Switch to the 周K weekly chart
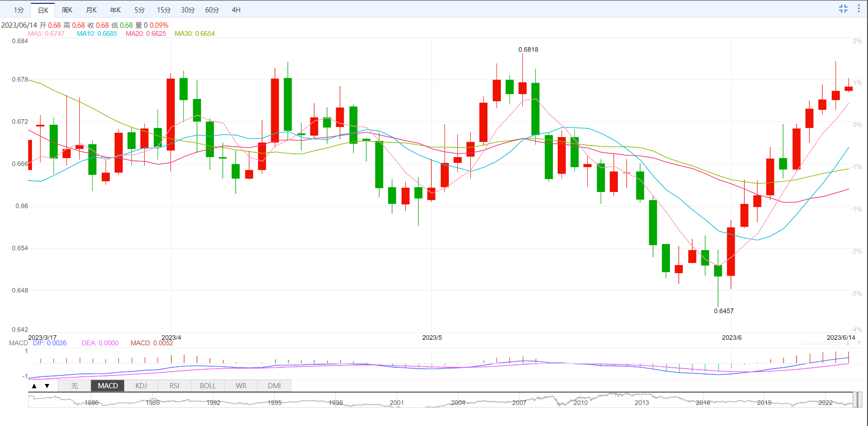Image resolution: width=868 pixels, height=426 pixels. 67,10
